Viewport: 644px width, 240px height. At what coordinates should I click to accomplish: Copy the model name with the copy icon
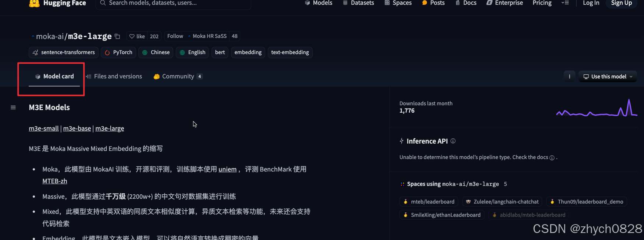click(x=117, y=36)
